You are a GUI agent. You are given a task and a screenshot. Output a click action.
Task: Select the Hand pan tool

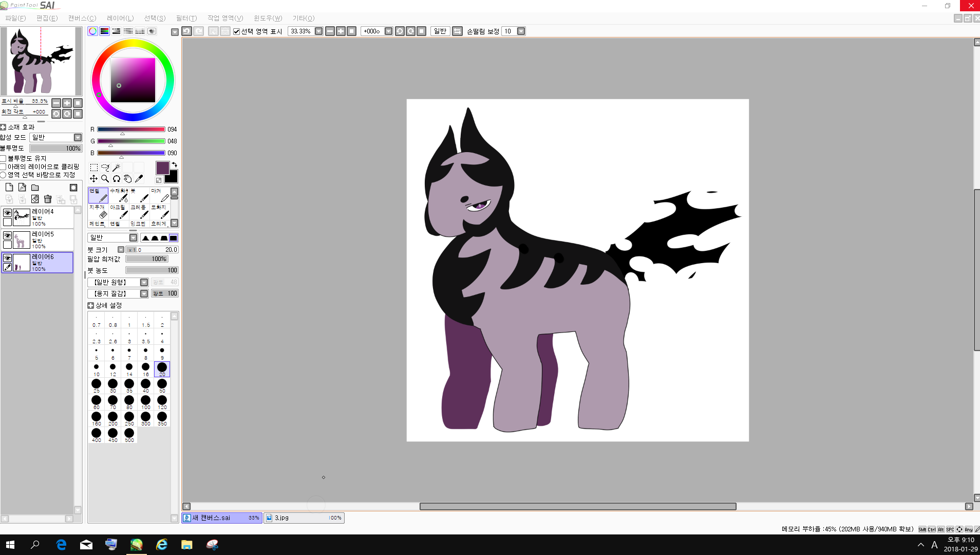coord(127,179)
